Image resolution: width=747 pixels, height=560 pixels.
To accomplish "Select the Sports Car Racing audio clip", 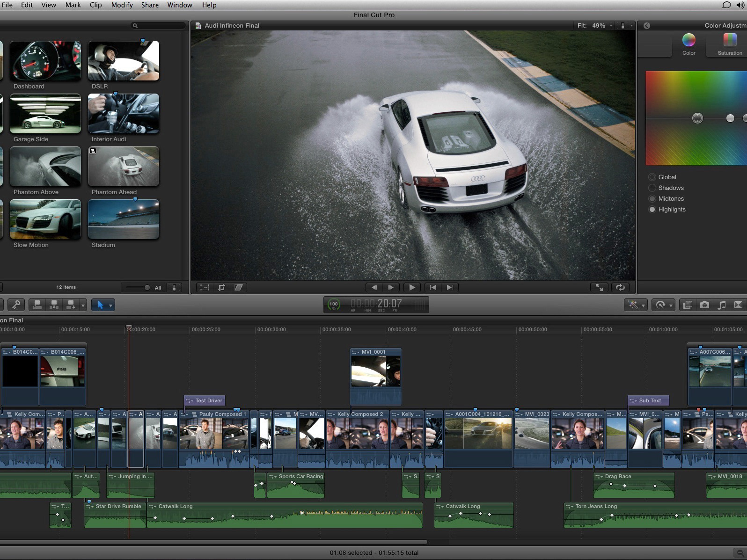I will 295,485.
